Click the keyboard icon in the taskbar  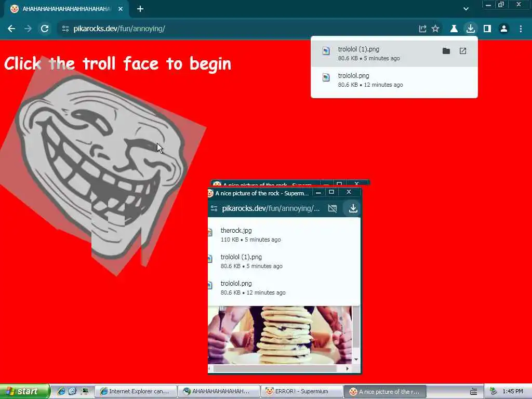click(x=473, y=392)
